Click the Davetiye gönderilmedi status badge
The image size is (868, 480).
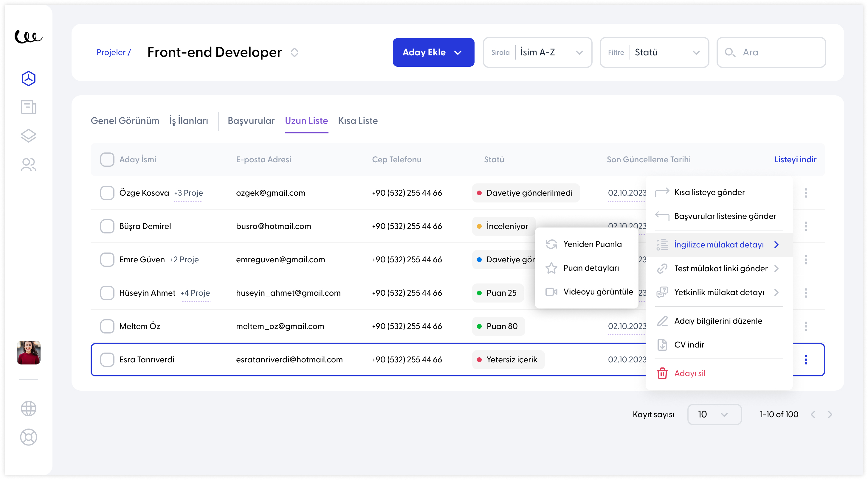point(526,193)
